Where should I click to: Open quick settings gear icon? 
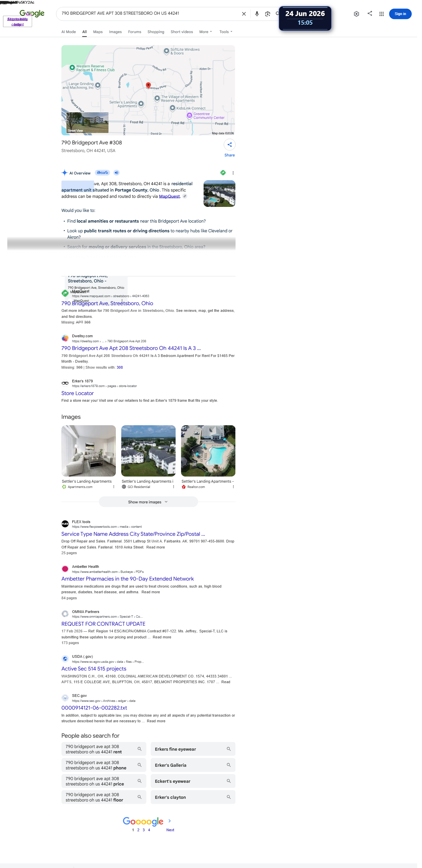tap(361, 14)
